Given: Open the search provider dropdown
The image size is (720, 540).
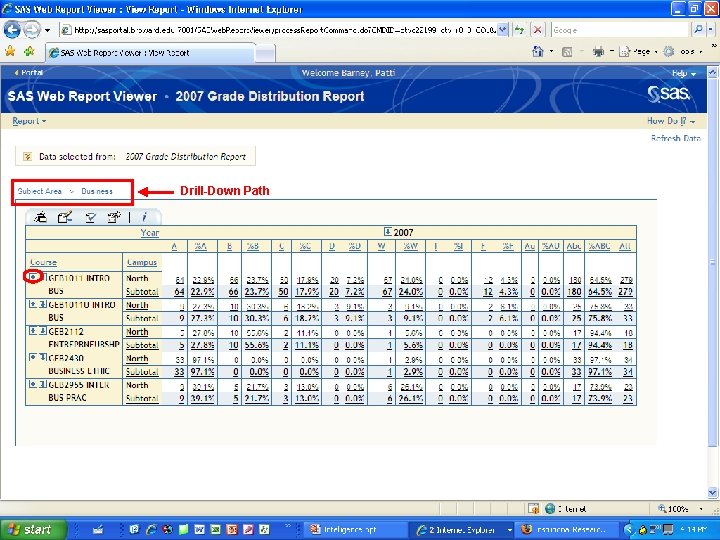Looking at the screenshot, I should pos(710,30).
